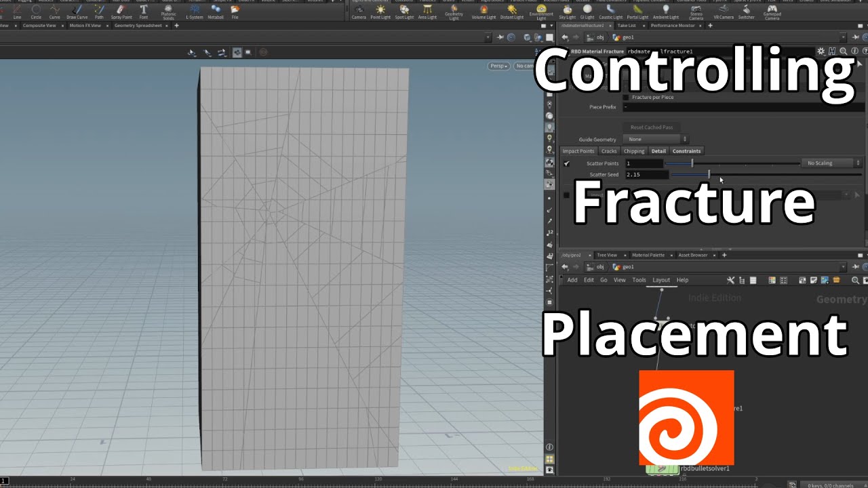The height and width of the screenshot is (488, 868).
Task: Enable the Fracture per Piece checkbox
Action: coord(626,98)
